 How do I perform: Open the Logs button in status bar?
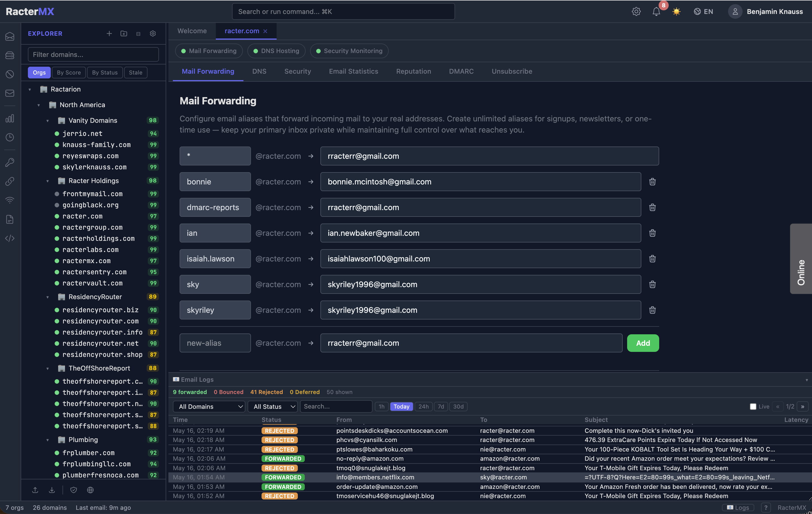[738, 508]
